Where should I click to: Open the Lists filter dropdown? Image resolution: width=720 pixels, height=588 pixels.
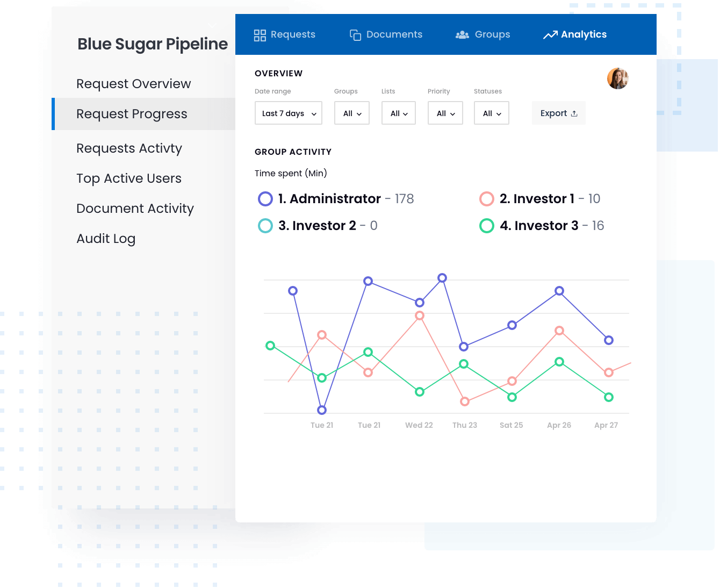pos(399,113)
